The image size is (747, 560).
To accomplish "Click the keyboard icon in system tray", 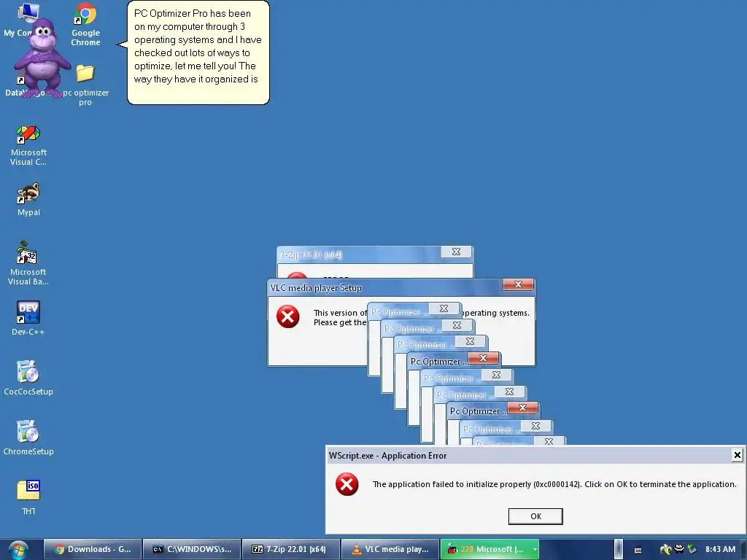I will tap(638, 550).
